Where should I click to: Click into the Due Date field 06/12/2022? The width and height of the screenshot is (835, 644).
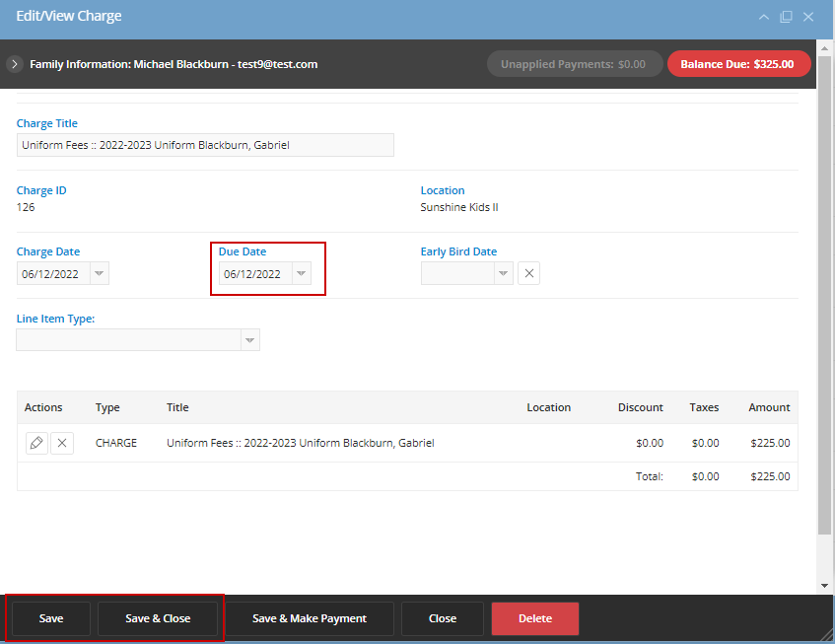[x=255, y=273]
